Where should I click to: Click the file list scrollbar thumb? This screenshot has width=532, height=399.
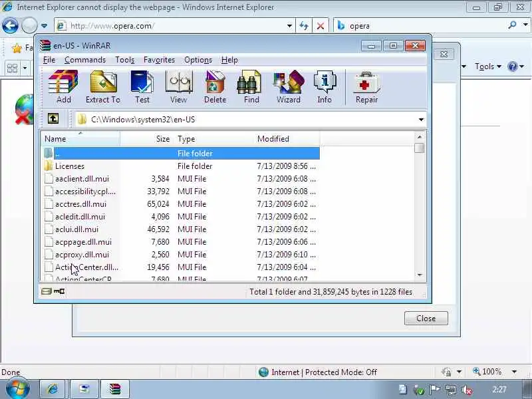(x=420, y=148)
